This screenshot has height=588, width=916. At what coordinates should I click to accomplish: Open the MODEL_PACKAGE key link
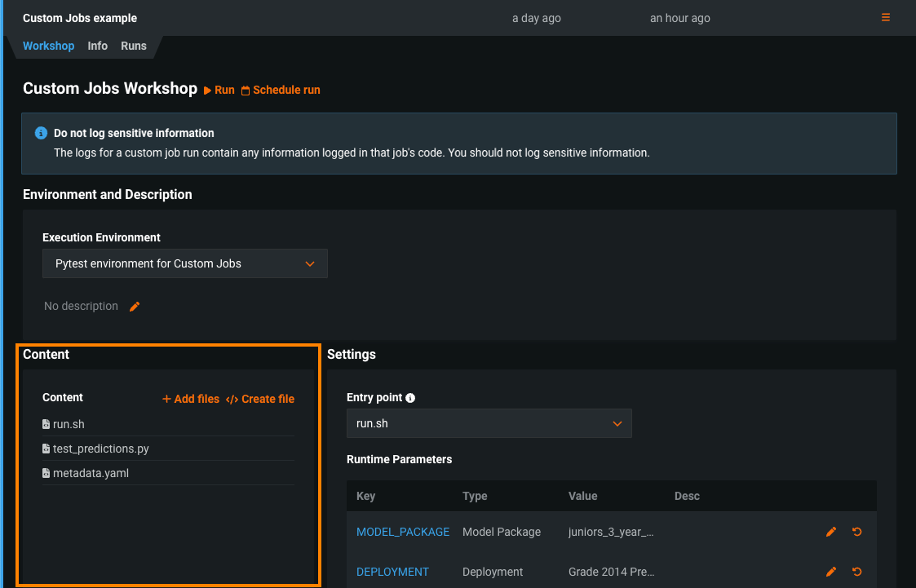[403, 532]
